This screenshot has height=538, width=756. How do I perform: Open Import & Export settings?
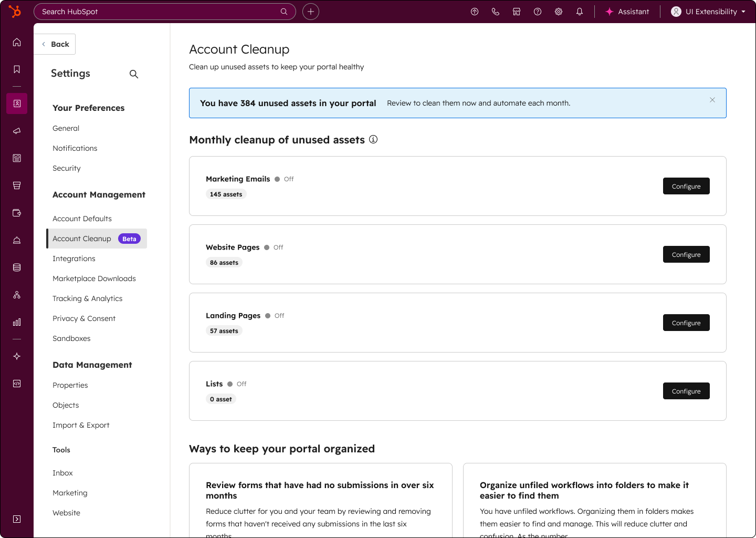tap(81, 425)
